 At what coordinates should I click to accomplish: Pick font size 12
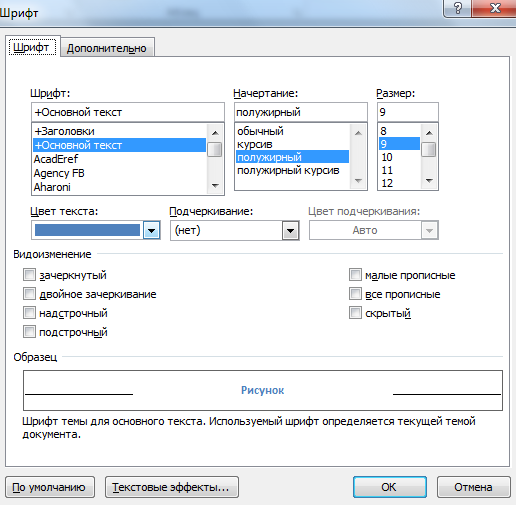click(x=399, y=183)
